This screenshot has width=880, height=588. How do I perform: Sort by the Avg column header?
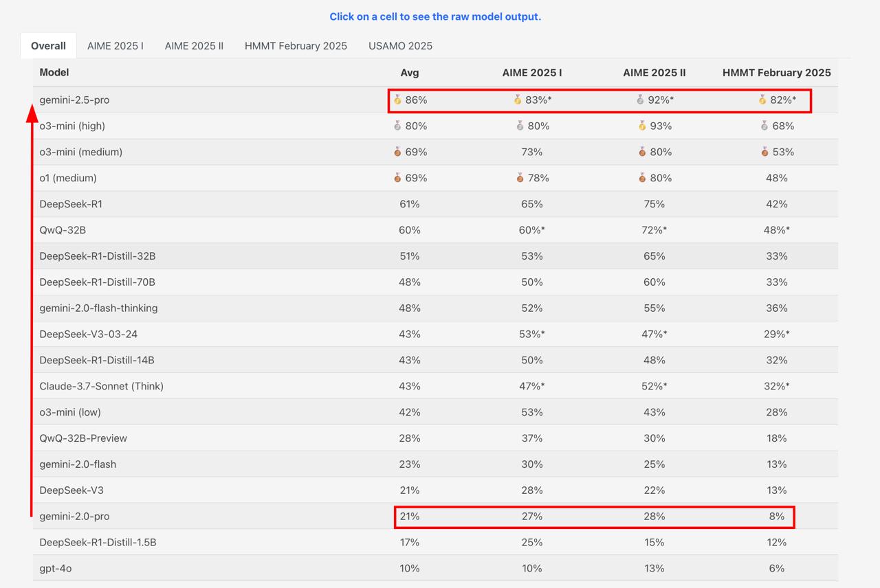click(410, 72)
